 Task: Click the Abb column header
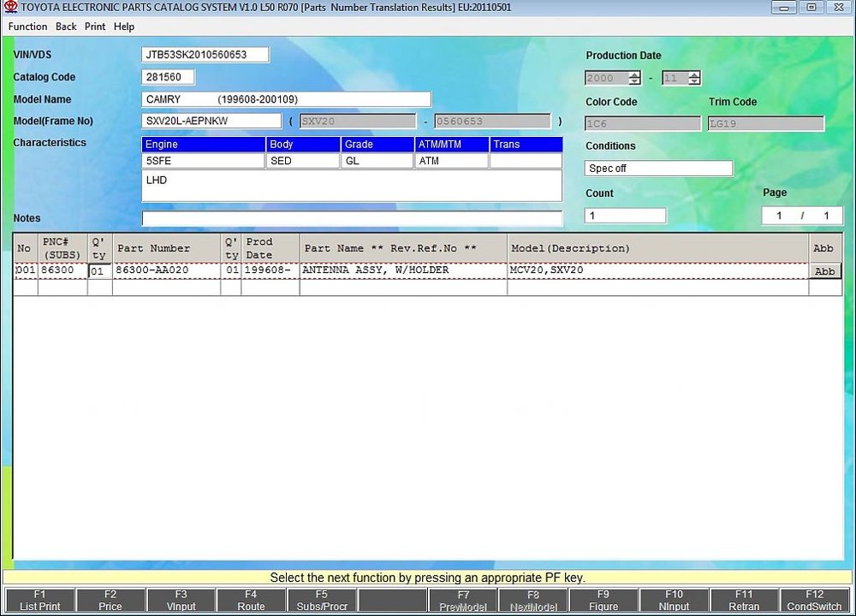pyautogui.click(x=825, y=248)
